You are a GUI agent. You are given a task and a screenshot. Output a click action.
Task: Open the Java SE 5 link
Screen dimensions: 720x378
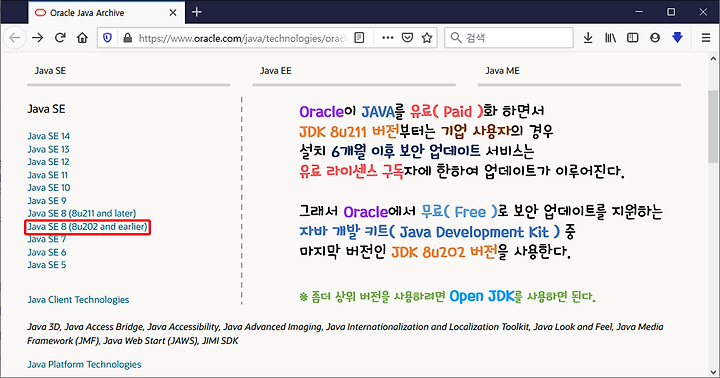(46, 265)
